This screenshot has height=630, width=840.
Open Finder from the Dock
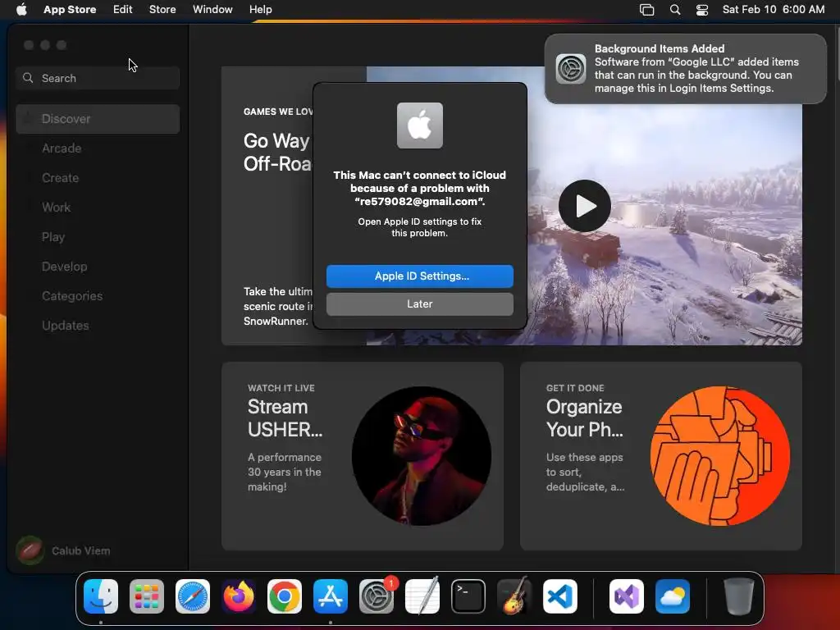[x=101, y=596]
